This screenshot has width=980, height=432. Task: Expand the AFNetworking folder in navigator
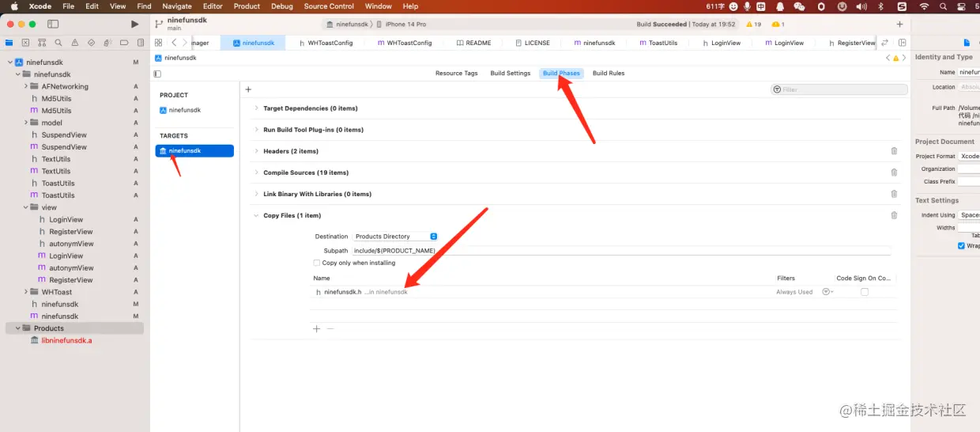pos(25,86)
